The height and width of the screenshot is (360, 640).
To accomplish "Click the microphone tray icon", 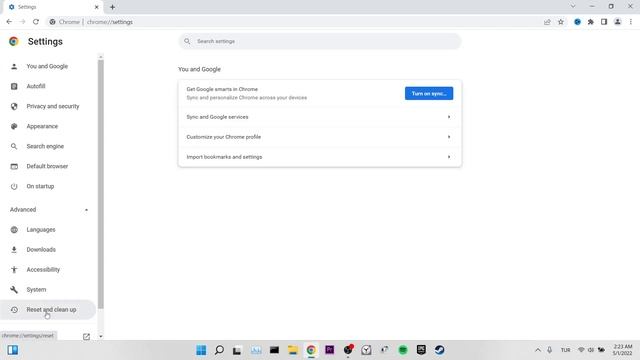I will (550, 350).
